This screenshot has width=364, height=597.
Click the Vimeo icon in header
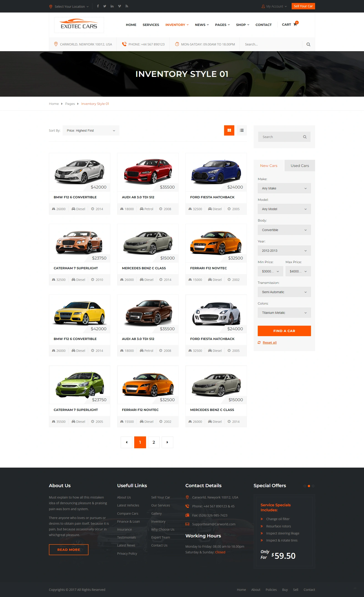coord(119,6)
